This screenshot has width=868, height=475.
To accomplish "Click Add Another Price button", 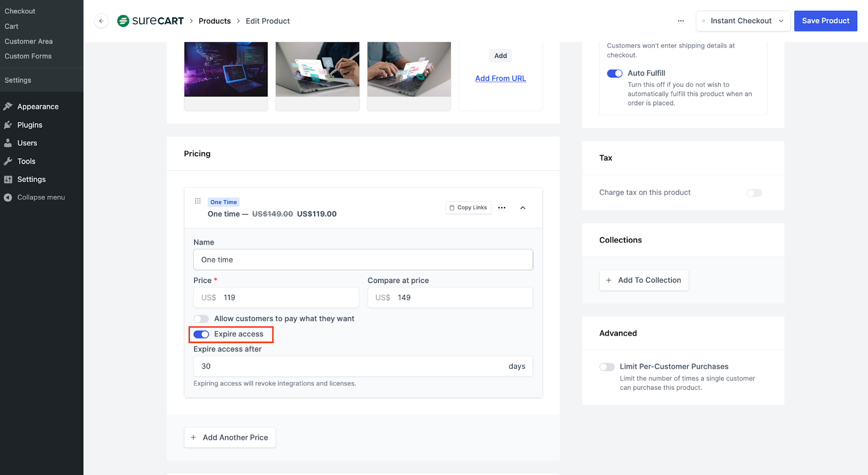I will (230, 438).
